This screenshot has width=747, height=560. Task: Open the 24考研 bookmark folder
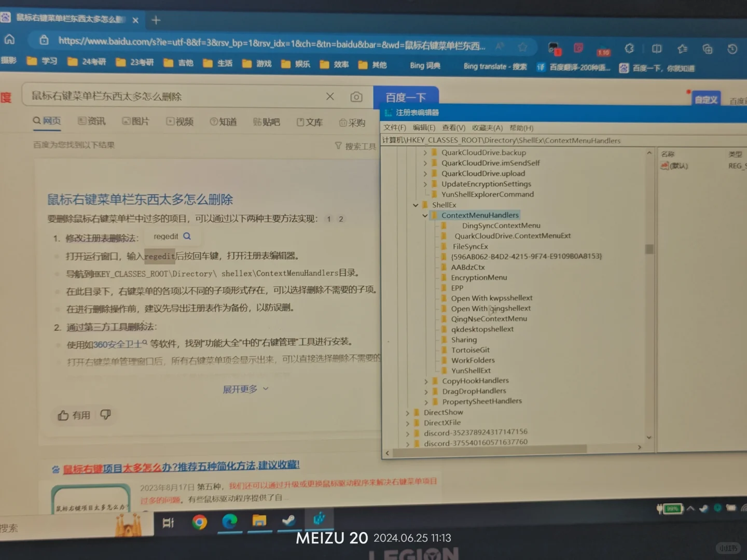tap(87, 62)
